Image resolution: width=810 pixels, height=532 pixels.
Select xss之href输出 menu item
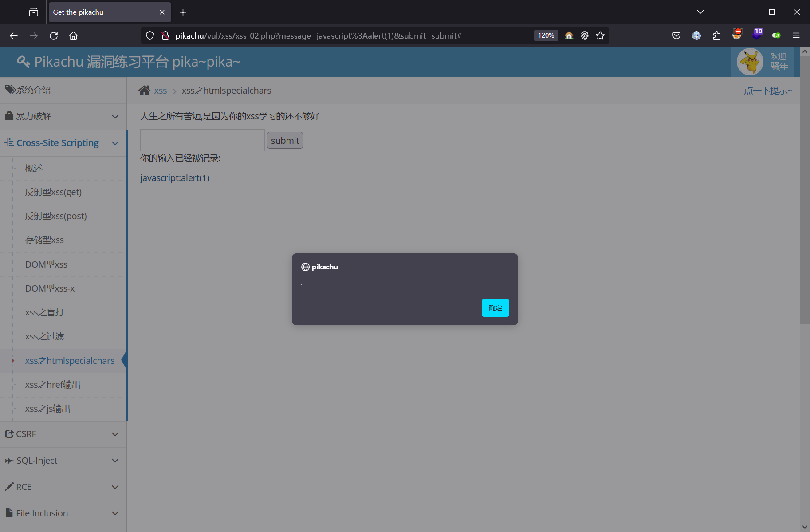[x=53, y=385]
